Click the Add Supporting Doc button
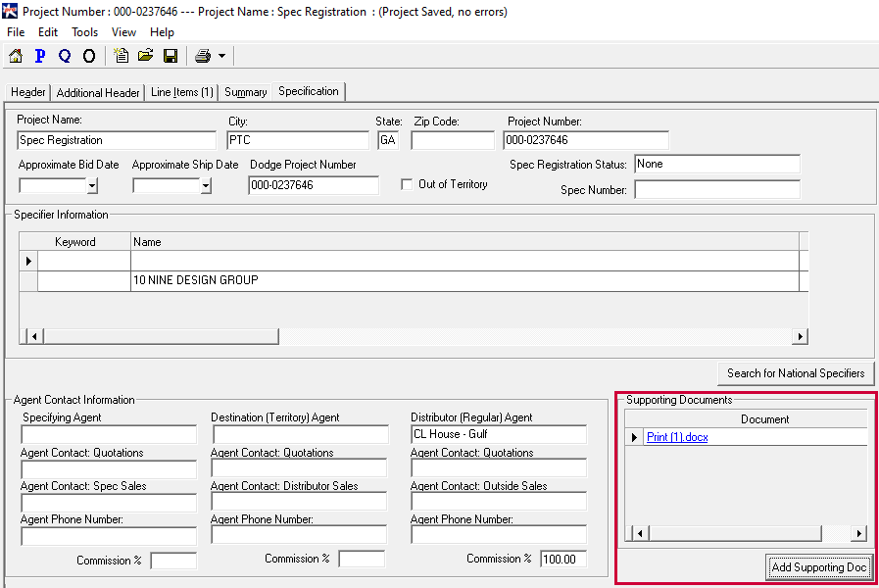The image size is (879, 588). pos(819,567)
